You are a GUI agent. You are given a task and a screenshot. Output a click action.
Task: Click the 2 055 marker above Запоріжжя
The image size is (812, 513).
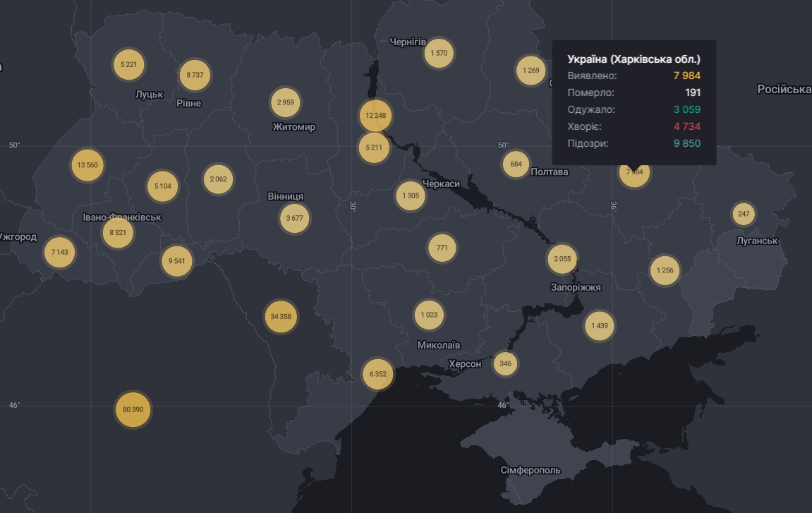click(x=562, y=259)
